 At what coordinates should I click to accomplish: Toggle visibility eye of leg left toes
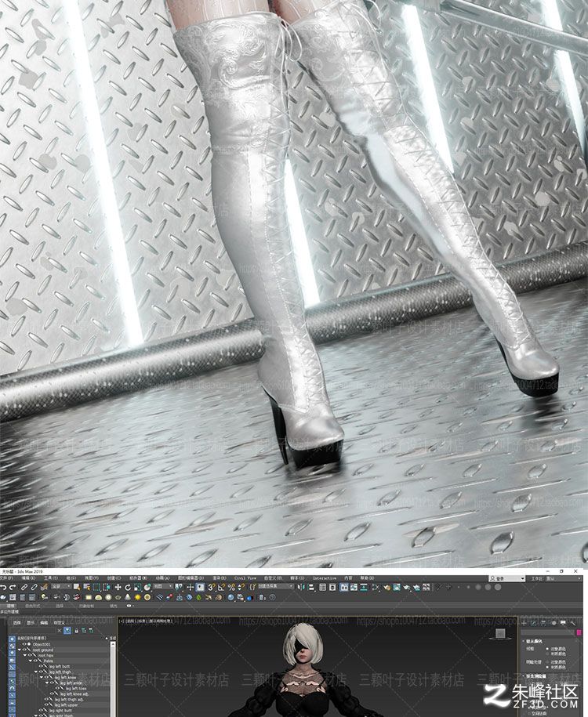[x=57, y=688]
